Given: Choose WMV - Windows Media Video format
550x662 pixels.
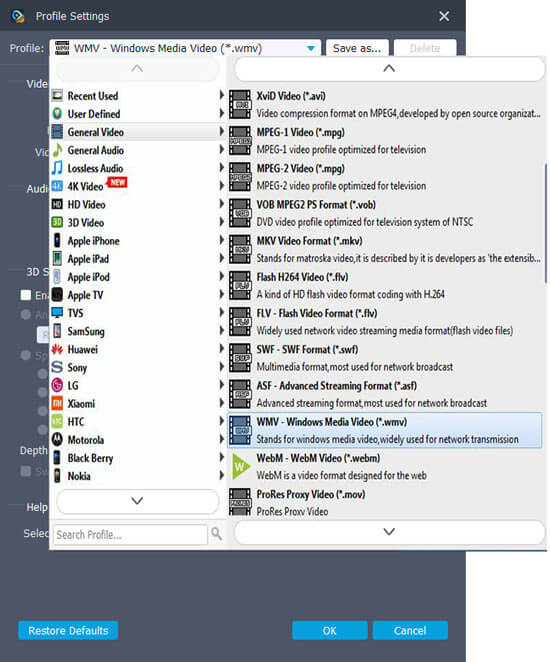Looking at the screenshot, I should (x=385, y=430).
